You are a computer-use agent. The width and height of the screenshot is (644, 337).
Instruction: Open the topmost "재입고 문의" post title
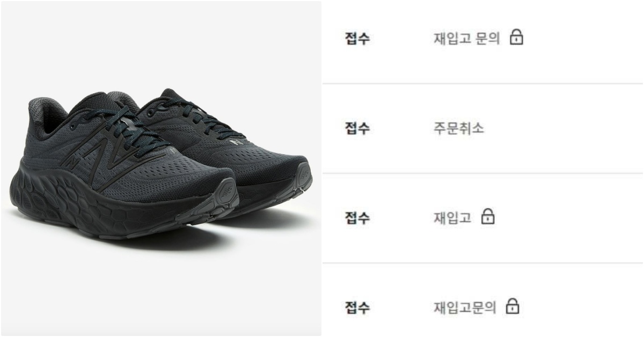coord(467,39)
